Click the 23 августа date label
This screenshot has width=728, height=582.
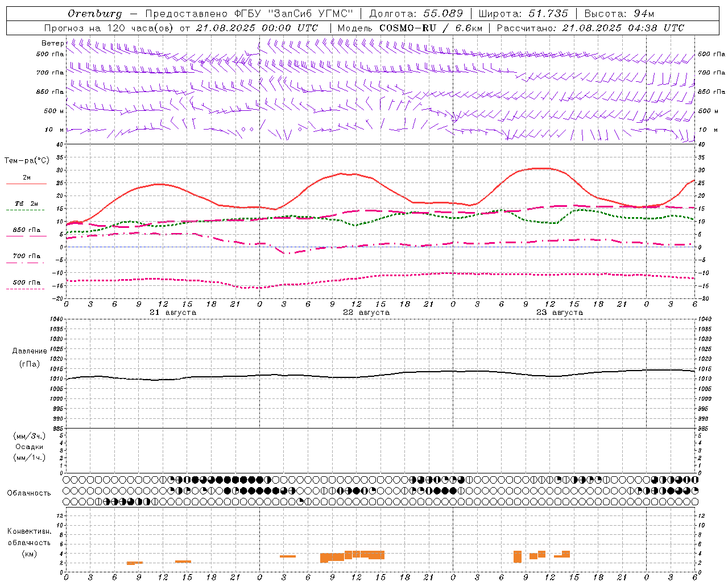coord(560,313)
